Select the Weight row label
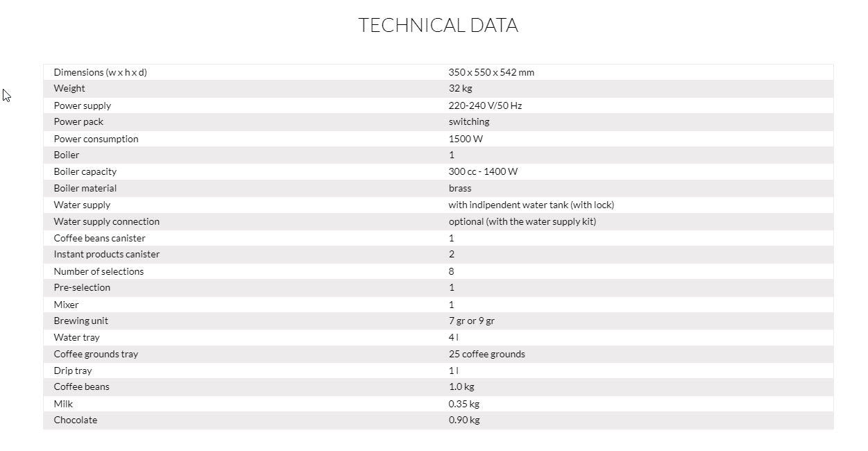868x451 pixels. pyautogui.click(x=69, y=89)
